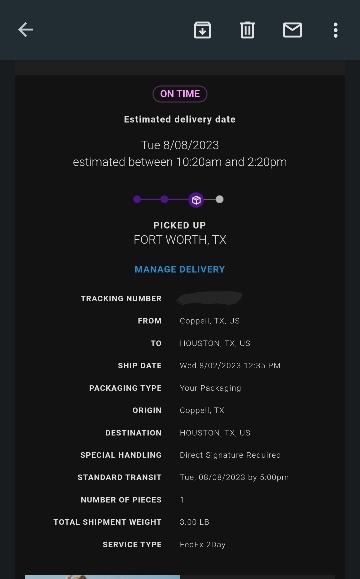Open the three-dot overflow menu
The width and height of the screenshot is (360, 579).
click(335, 30)
